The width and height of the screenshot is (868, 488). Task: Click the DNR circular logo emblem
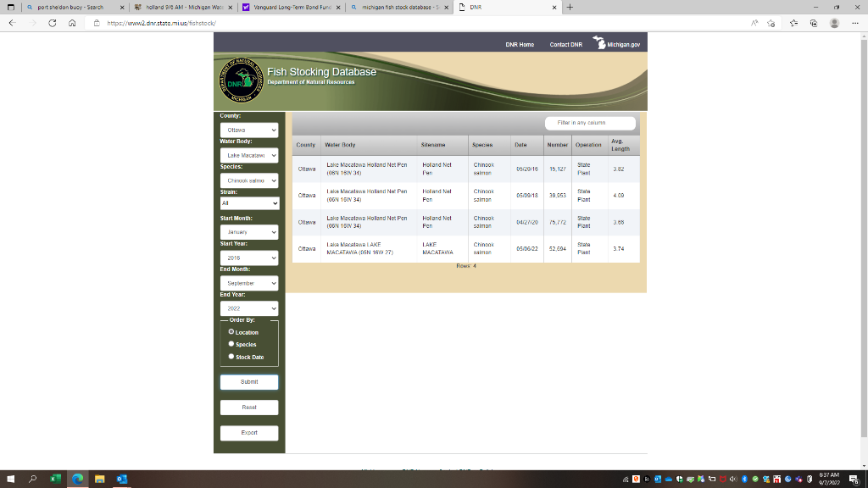tap(242, 82)
